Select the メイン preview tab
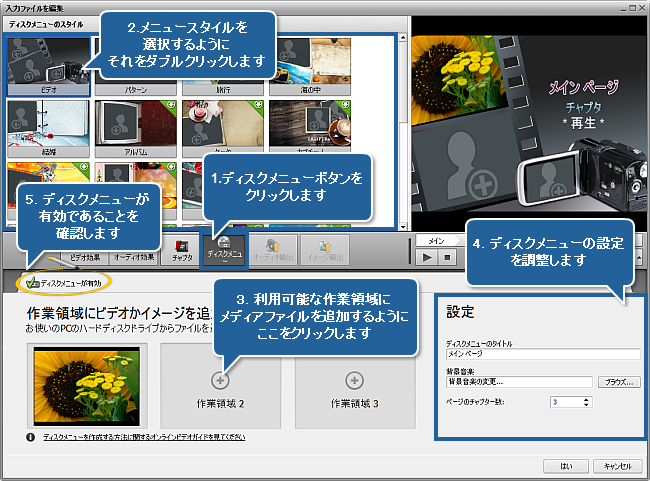 tap(439, 240)
